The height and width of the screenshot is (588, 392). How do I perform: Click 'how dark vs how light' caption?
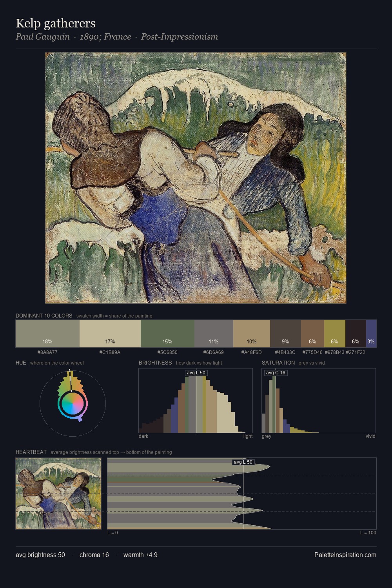click(199, 363)
